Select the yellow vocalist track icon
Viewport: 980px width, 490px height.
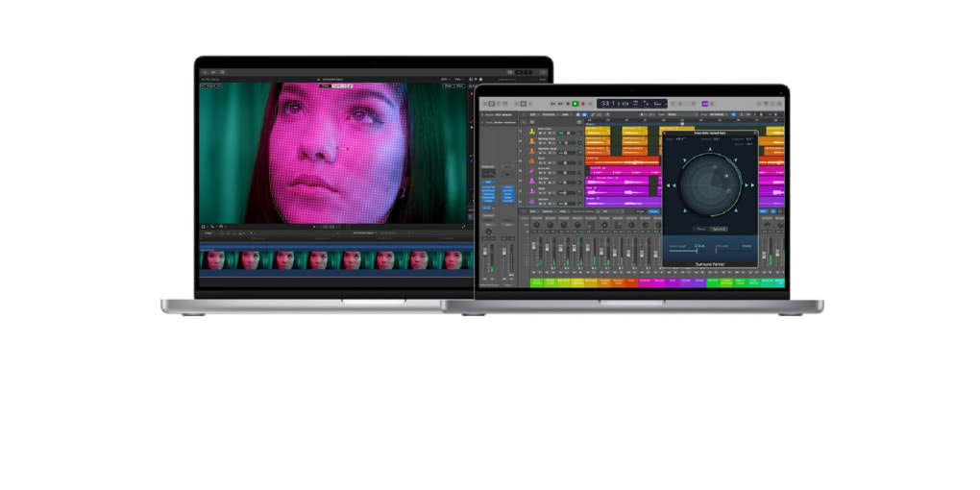532,132
